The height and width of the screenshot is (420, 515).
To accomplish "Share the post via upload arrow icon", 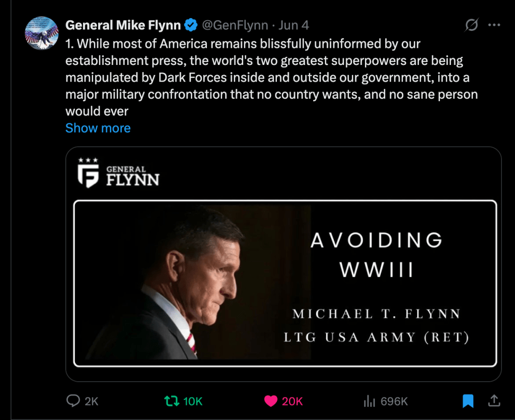I will 494,401.
